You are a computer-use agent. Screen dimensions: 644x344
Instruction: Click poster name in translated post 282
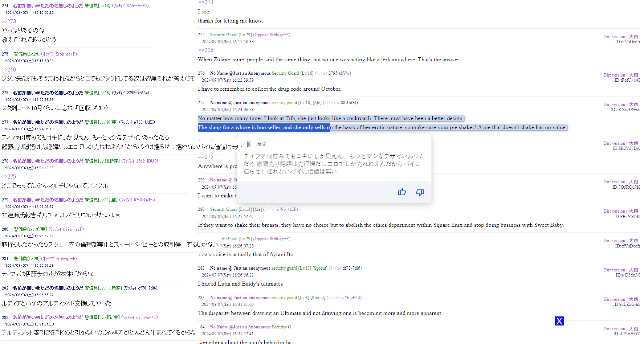[240, 268]
